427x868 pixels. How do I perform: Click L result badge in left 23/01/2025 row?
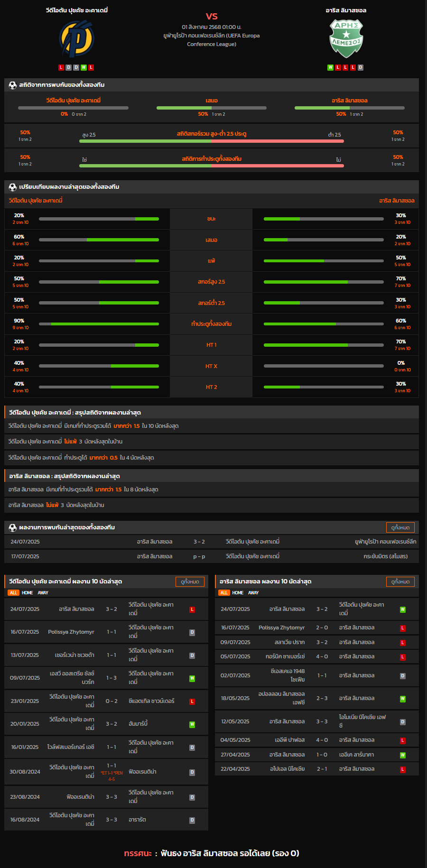[x=192, y=702]
